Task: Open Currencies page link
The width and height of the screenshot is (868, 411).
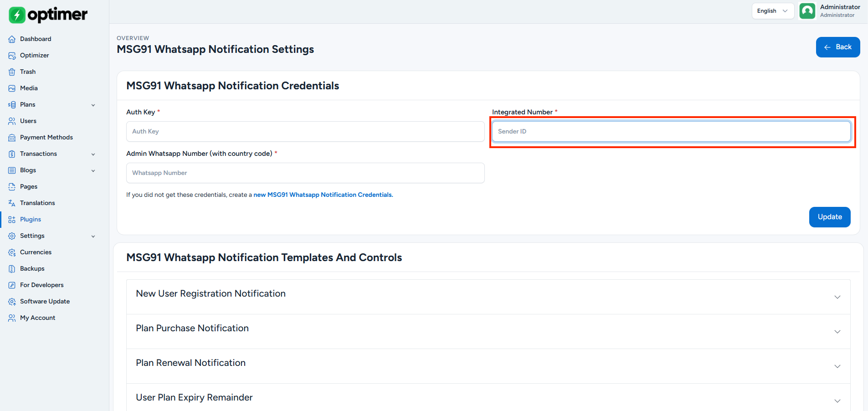Action: coord(36,252)
